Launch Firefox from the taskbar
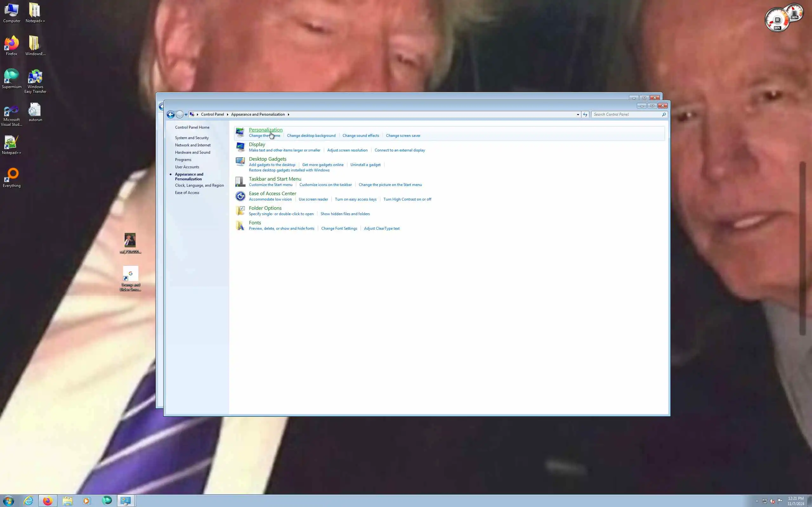 click(48, 501)
